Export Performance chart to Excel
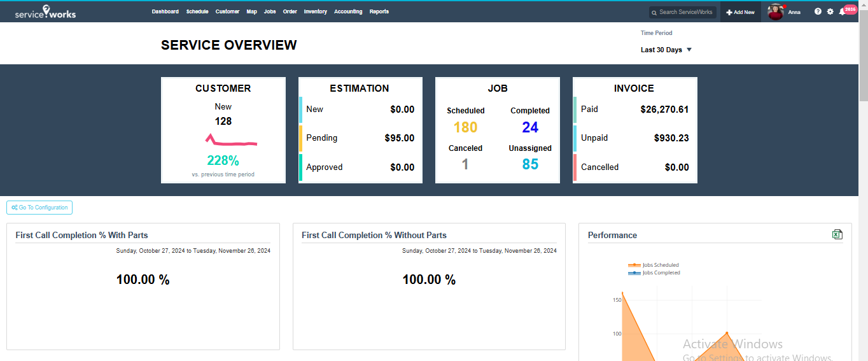Screen dimensions: 868x361 pyautogui.click(x=837, y=235)
